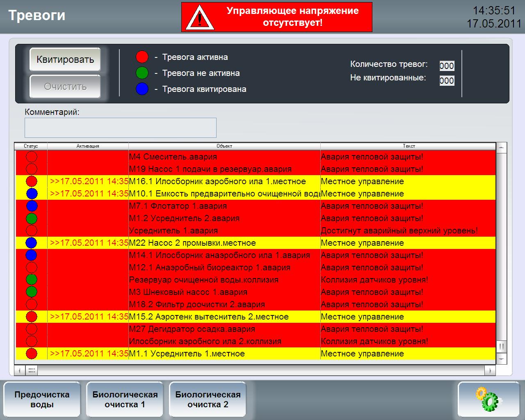This screenshot has height=420, width=525.
Task: Click the red 'Тревога активна' legend circle
Action: point(142,57)
